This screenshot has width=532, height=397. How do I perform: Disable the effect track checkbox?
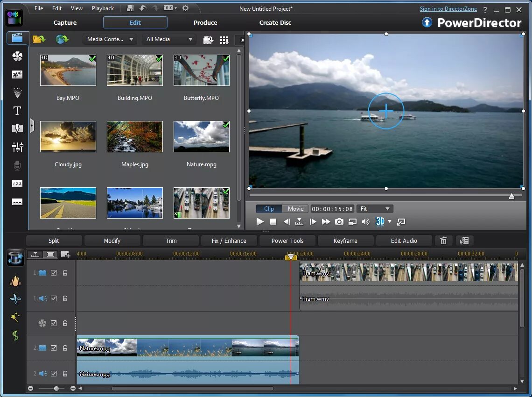[54, 323]
